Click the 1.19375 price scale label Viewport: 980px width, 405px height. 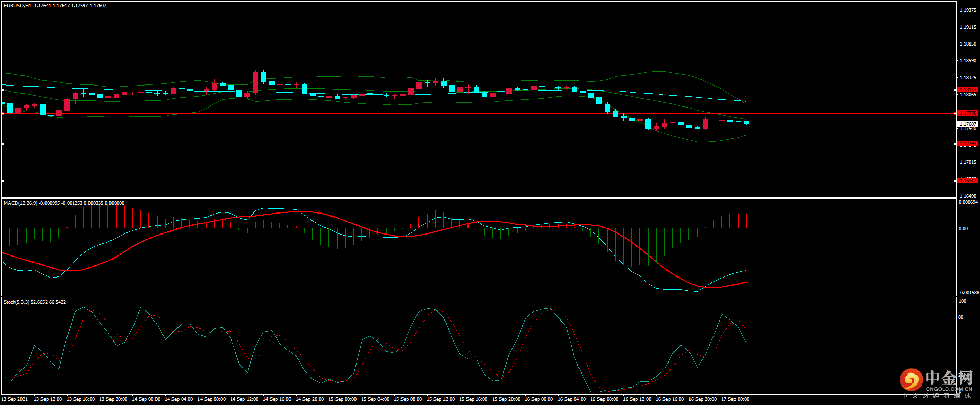[x=968, y=10]
